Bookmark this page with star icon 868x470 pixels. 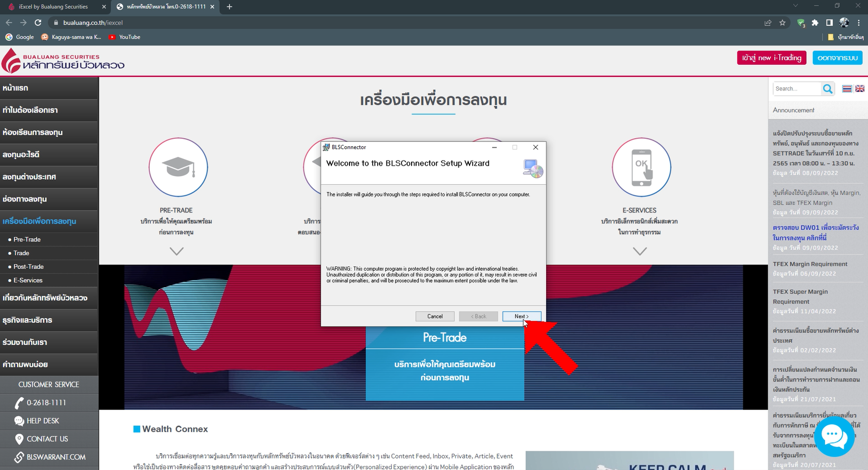pos(782,23)
